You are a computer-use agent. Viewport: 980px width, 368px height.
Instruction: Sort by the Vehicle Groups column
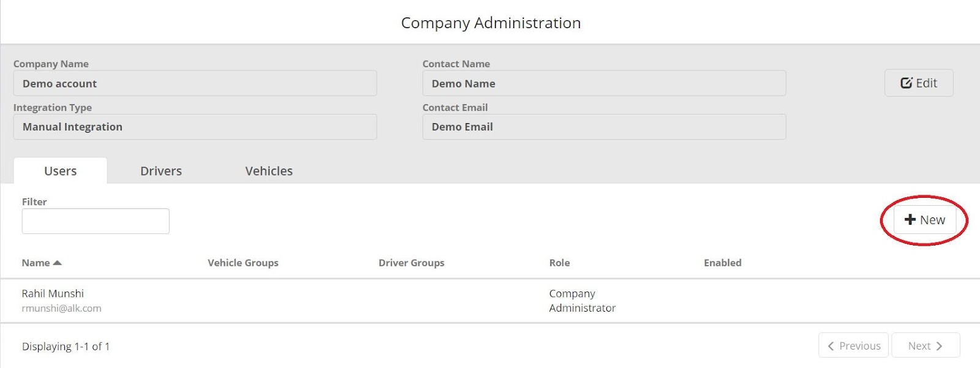pyautogui.click(x=243, y=263)
